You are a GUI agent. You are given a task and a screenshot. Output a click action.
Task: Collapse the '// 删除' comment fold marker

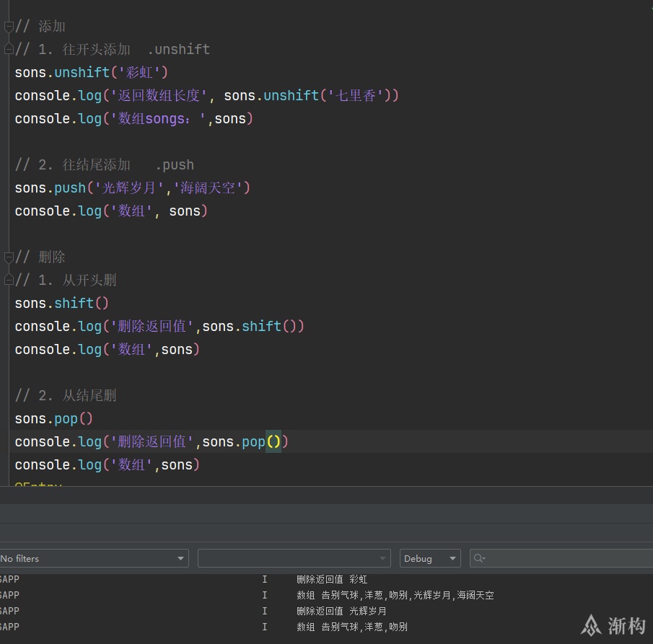9,257
